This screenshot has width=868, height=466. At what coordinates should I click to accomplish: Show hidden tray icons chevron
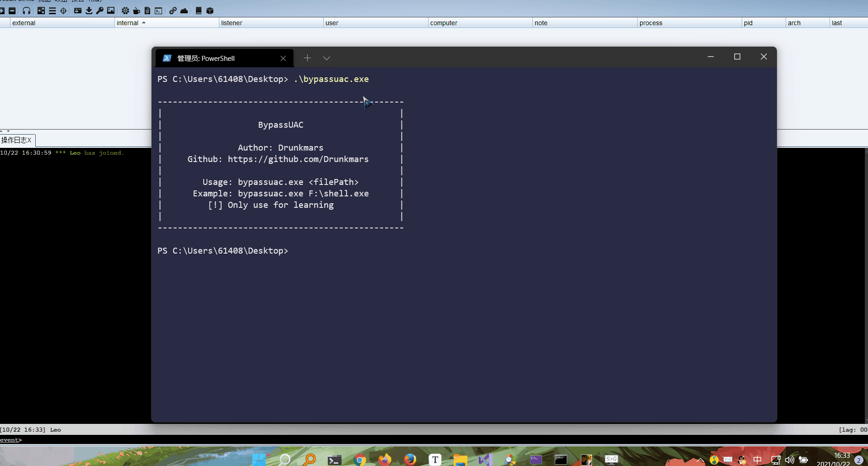click(700, 460)
